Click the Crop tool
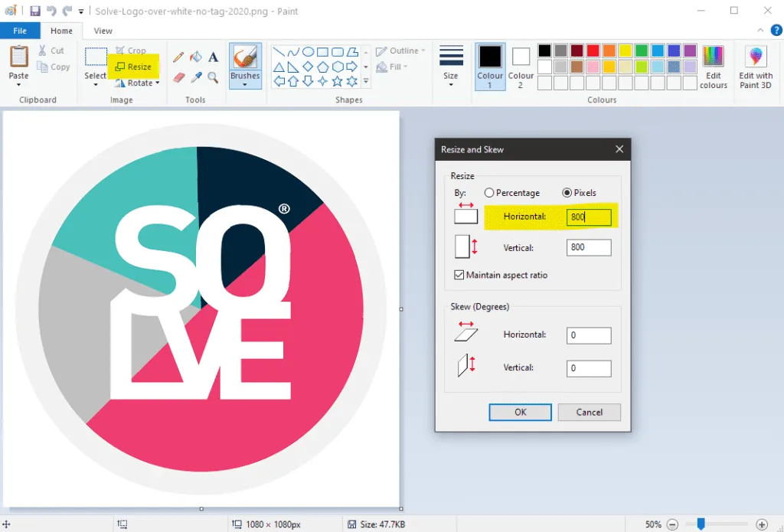The width and height of the screenshot is (784, 532). pyautogui.click(x=131, y=51)
